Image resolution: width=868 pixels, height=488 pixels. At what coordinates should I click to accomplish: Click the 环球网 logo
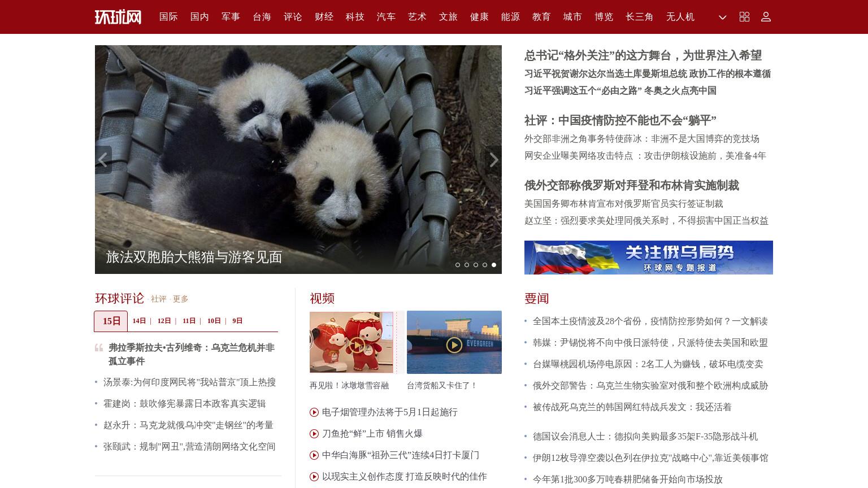(118, 17)
